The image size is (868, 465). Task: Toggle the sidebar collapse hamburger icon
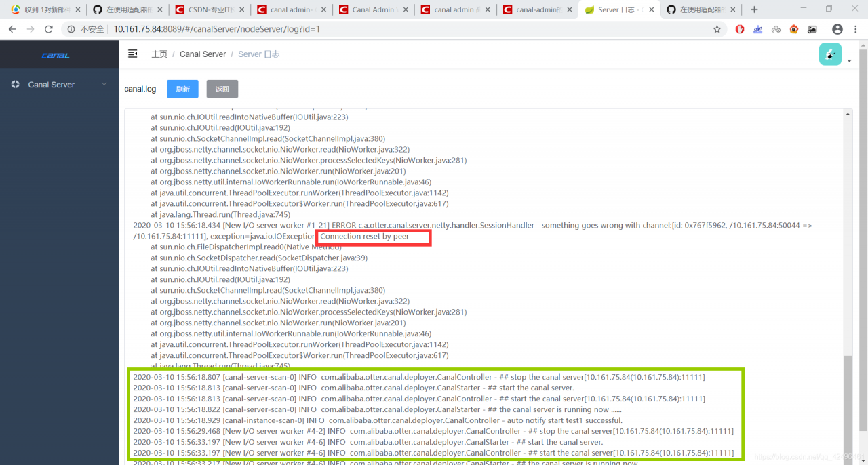point(133,54)
